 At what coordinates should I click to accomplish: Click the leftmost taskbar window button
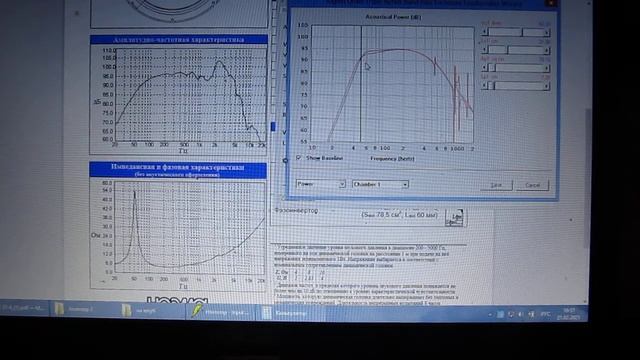(24, 308)
